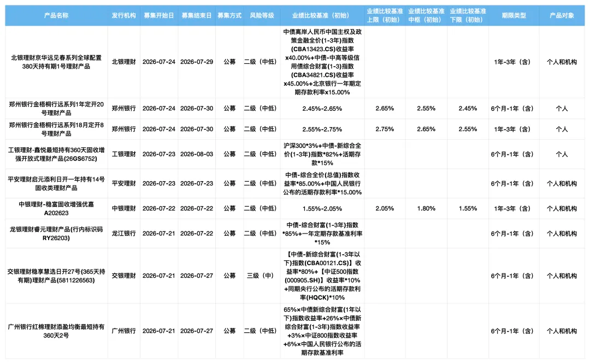The height and width of the screenshot is (364, 590).
Task: Click the 产品名称 column header
Action: (56, 15)
